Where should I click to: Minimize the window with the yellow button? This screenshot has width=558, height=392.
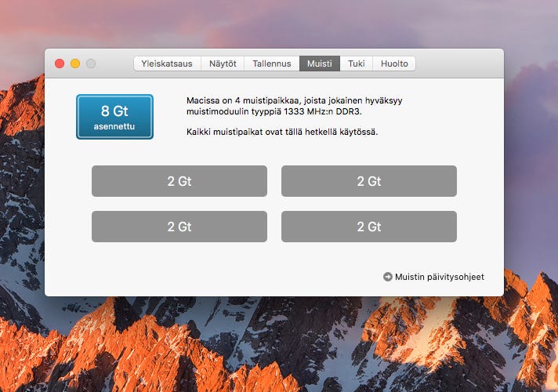tap(75, 64)
